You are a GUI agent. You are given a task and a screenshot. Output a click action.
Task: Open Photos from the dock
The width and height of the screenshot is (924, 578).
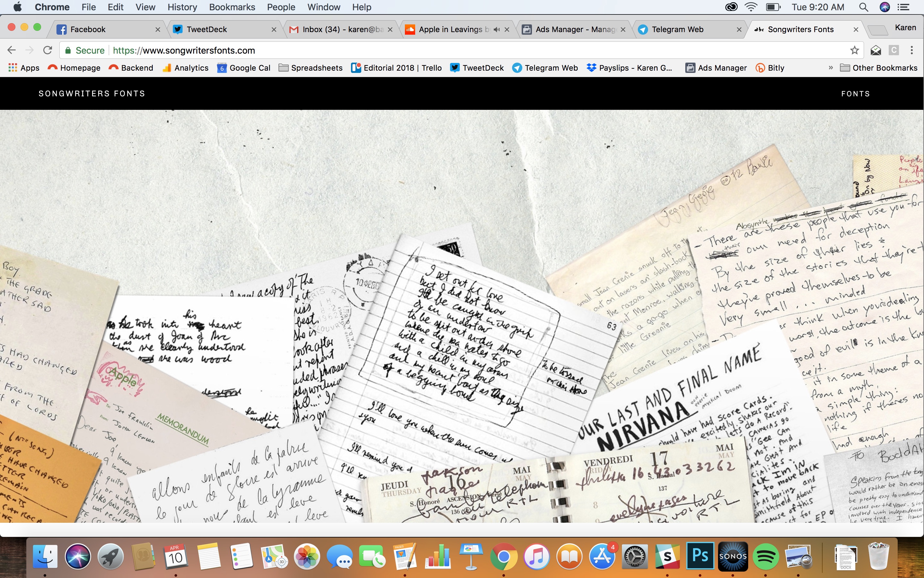[307, 556]
